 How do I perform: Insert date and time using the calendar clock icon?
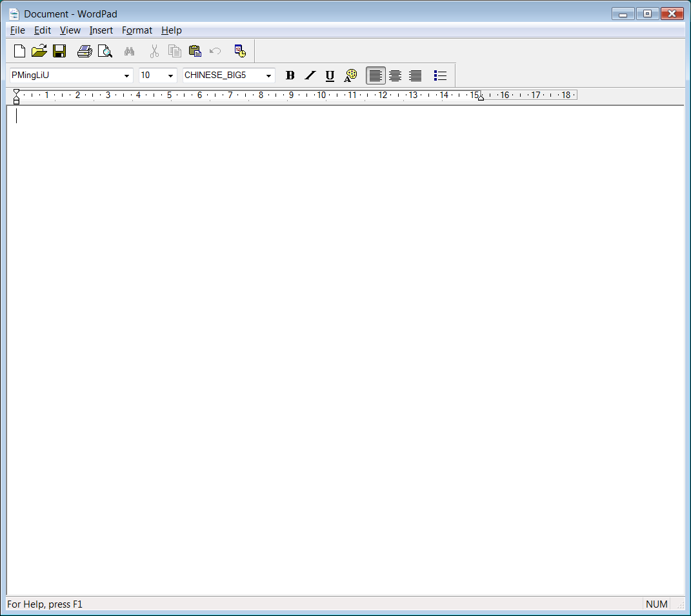click(x=240, y=51)
